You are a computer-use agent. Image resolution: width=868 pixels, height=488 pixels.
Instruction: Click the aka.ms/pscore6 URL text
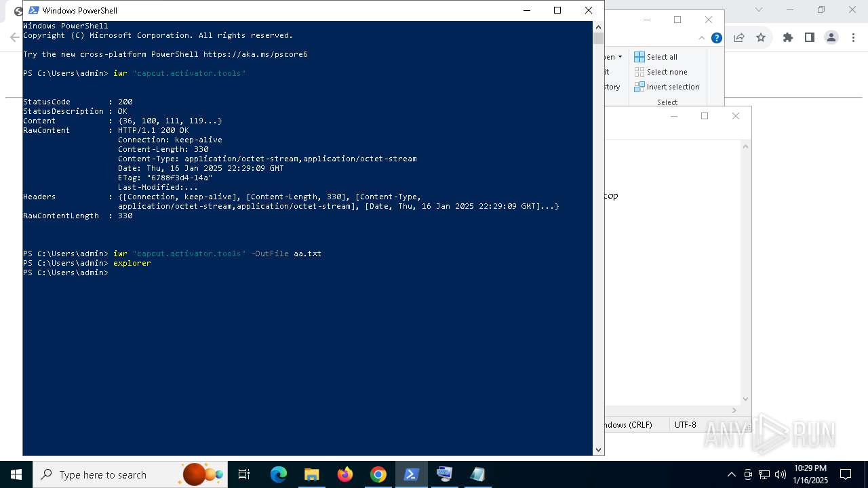tap(256, 54)
